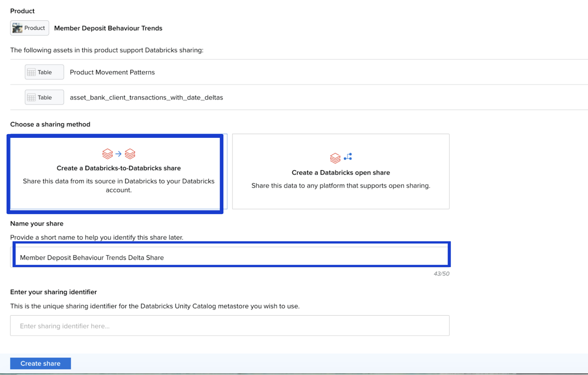
Task: Choose the 'Create a Databricks-to-Databricks share' title
Action: click(x=118, y=168)
